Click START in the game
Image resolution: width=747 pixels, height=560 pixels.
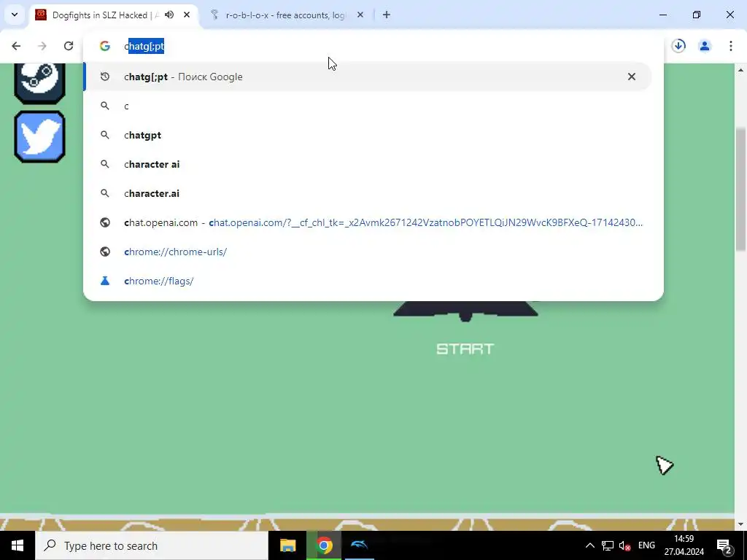coord(465,349)
